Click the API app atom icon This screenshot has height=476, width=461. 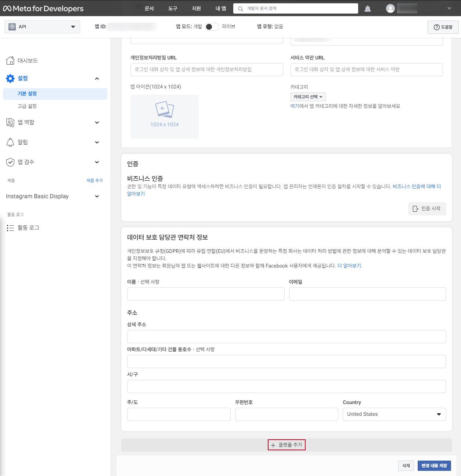pos(12,26)
